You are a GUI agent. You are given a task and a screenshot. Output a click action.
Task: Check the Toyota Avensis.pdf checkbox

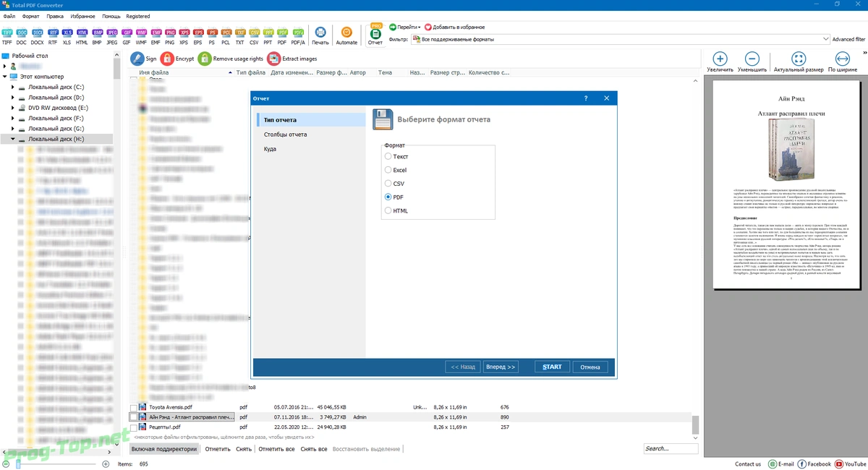point(133,408)
